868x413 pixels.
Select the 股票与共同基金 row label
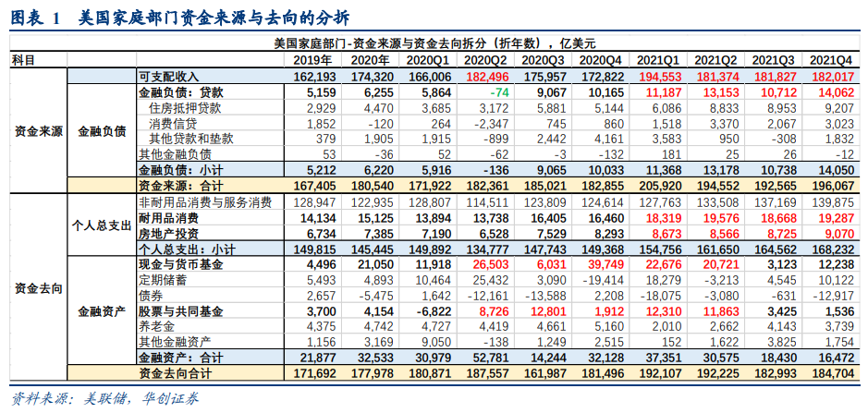[x=179, y=310]
